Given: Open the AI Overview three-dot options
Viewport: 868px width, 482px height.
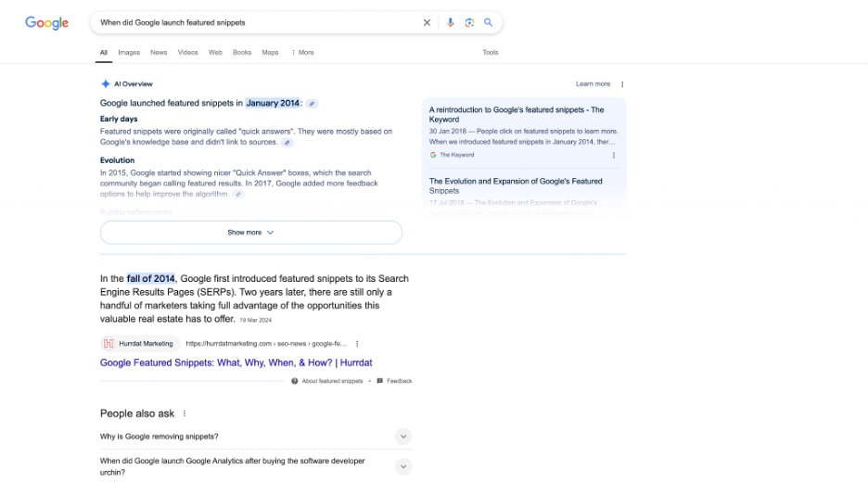Looking at the screenshot, I should pyautogui.click(x=622, y=84).
